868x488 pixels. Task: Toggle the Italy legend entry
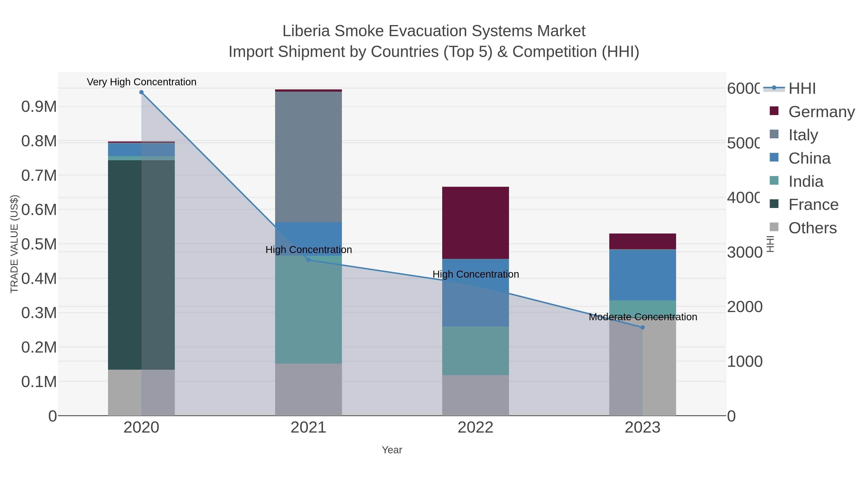pyautogui.click(x=793, y=135)
